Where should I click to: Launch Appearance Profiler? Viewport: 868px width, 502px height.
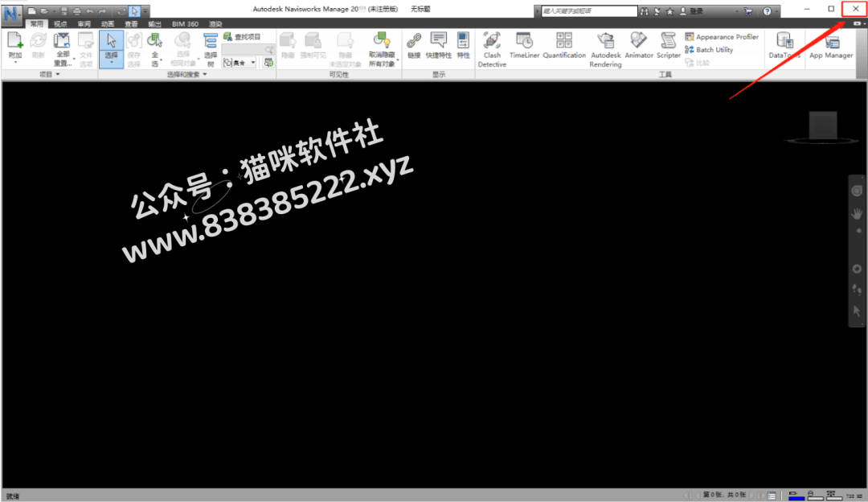(x=722, y=36)
